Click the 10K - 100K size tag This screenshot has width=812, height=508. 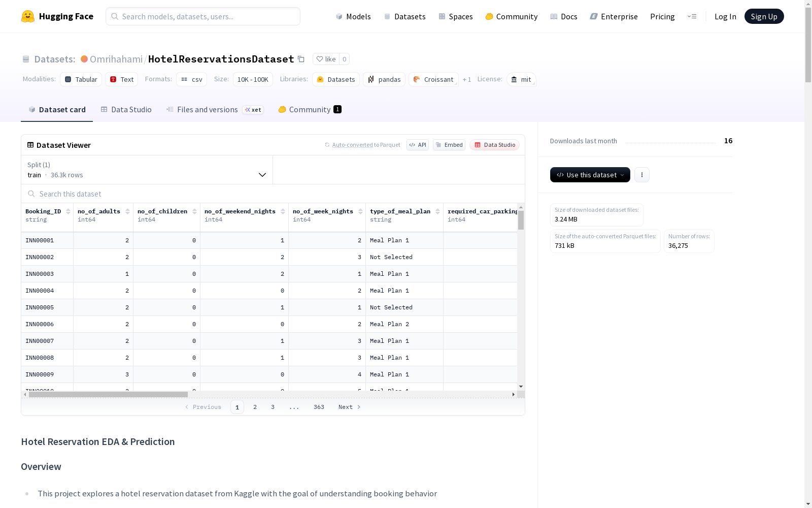[253, 79]
